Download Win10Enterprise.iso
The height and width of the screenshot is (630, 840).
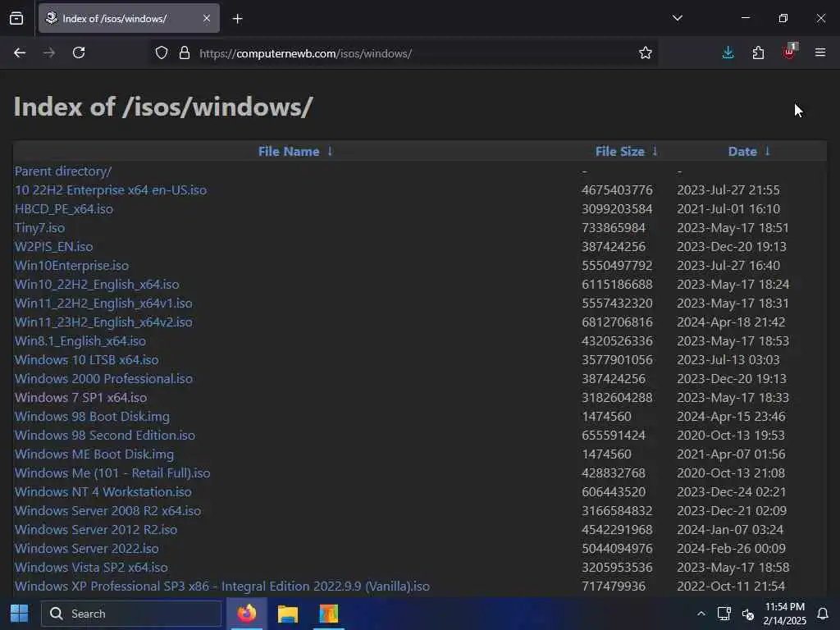click(72, 266)
